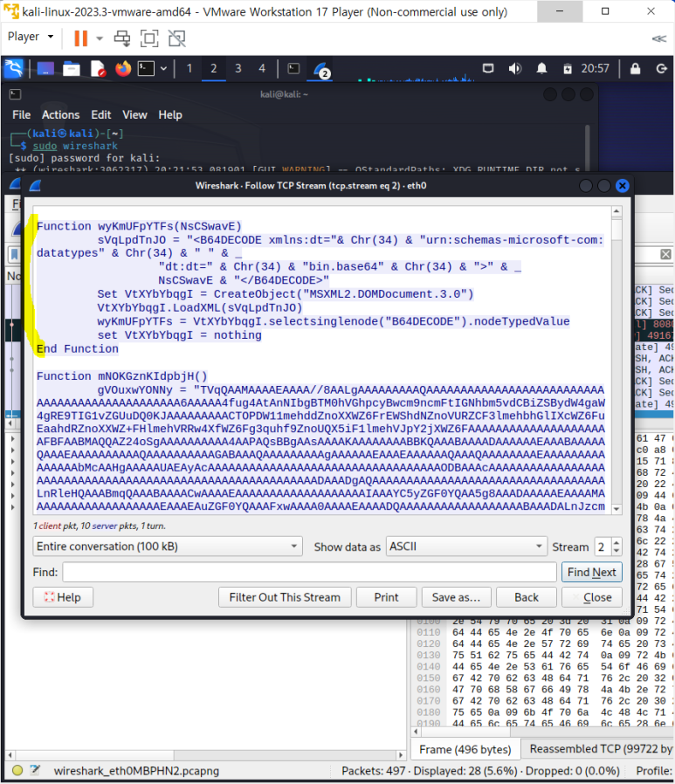
Task: Click the battery power indicator icon
Action: coord(568,68)
